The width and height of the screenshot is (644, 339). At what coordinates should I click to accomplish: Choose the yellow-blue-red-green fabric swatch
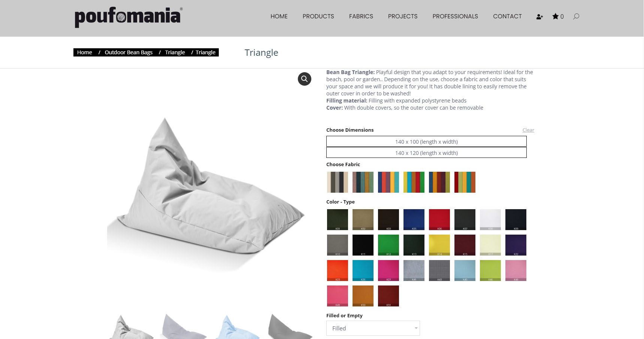tap(414, 182)
